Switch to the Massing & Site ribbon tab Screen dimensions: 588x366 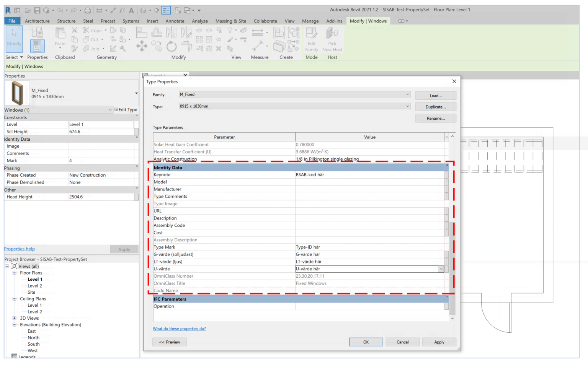click(x=230, y=21)
